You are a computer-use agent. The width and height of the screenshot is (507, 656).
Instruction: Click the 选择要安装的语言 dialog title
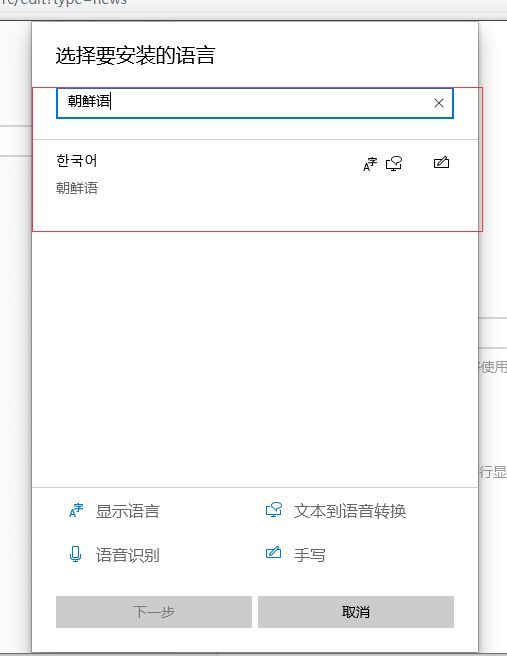point(135,56)
